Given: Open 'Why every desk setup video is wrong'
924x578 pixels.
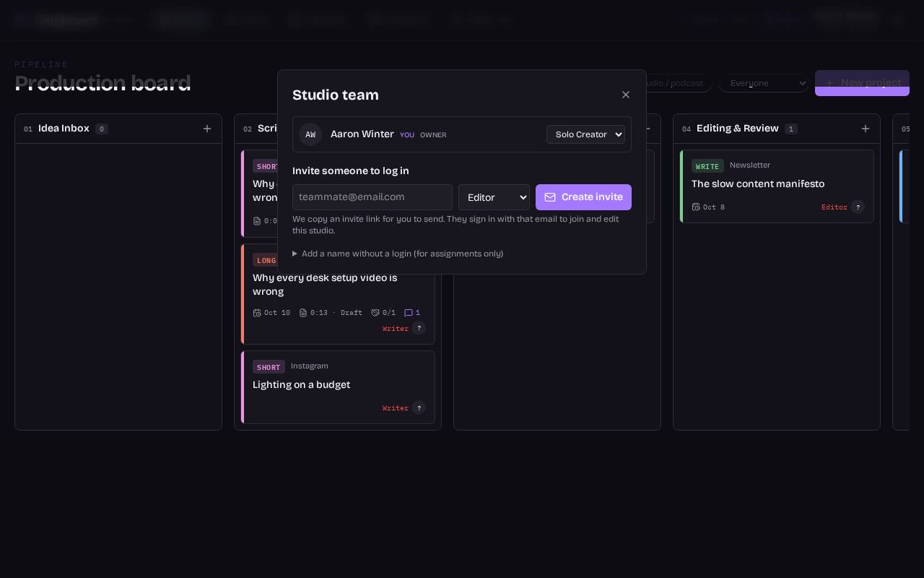Looking at the screenshot, I should click(338, 293).
